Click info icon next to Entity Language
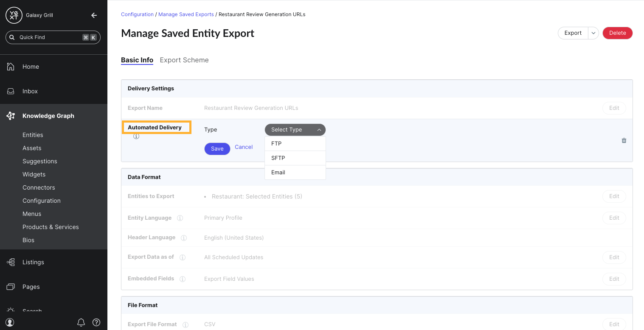The height and width of the screenshot is (330, 644). click(x=180, y=218)
